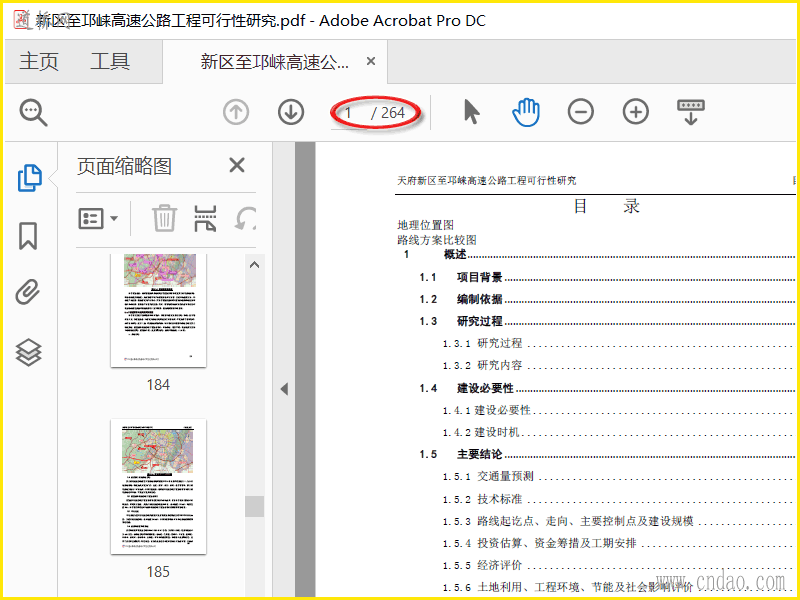Select page 184 thumbnail
The width and height of the screenshot is (800, 600).
(159, 310)
